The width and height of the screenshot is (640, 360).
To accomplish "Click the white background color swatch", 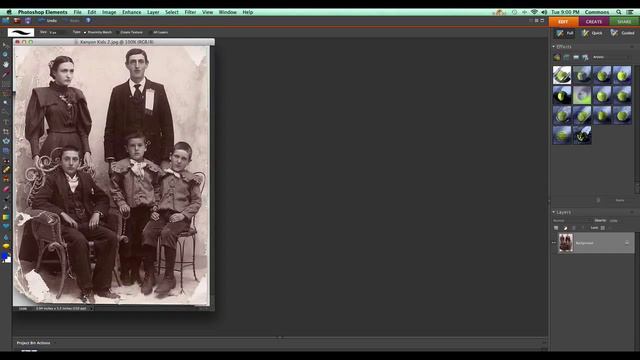I will click(x=8, y=259).
